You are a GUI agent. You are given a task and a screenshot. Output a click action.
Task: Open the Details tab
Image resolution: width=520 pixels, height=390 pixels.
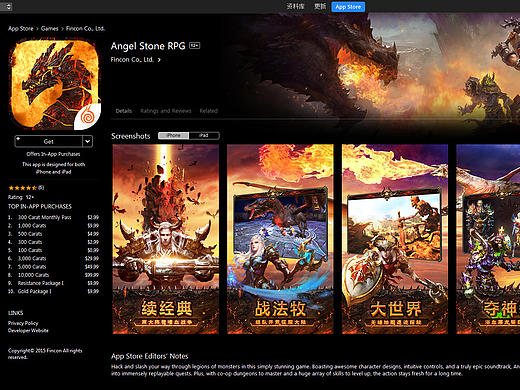124,111
